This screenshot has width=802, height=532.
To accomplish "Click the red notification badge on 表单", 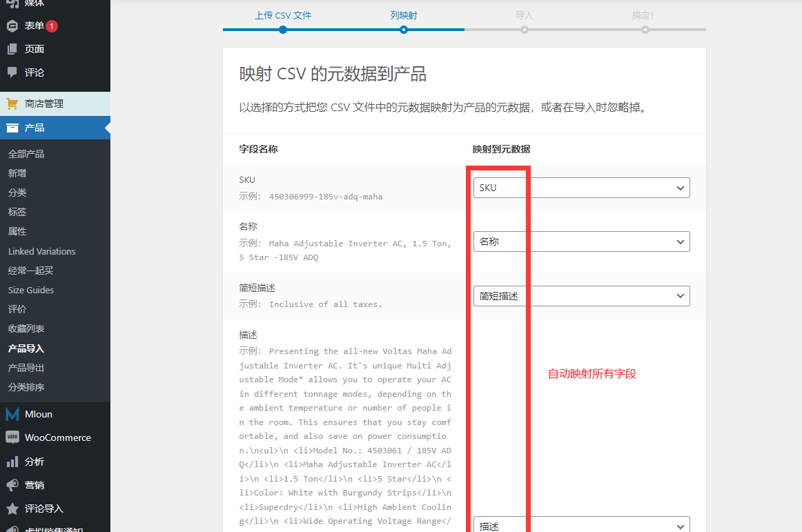I will coord(52,26).
